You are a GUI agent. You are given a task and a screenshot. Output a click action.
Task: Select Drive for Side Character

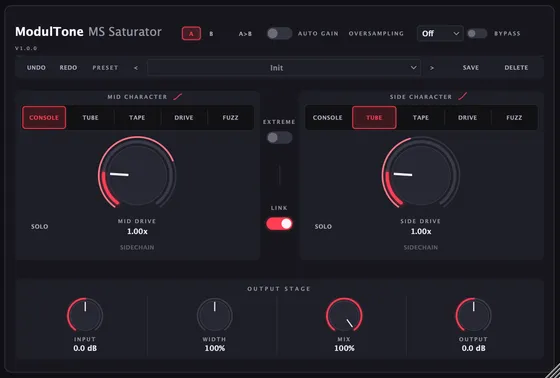tap(468, 118)
